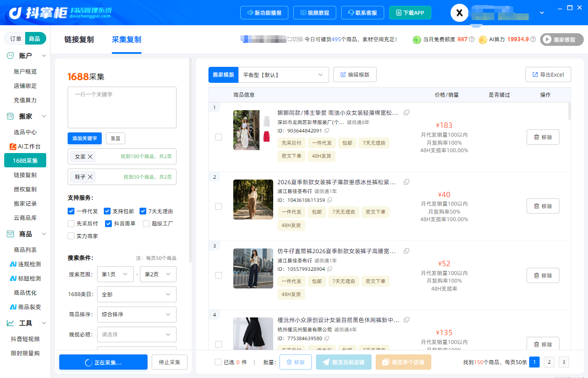Click the 添加关键字 button
The width and height of the screenshot is (588, 378).
pos(84,138)
